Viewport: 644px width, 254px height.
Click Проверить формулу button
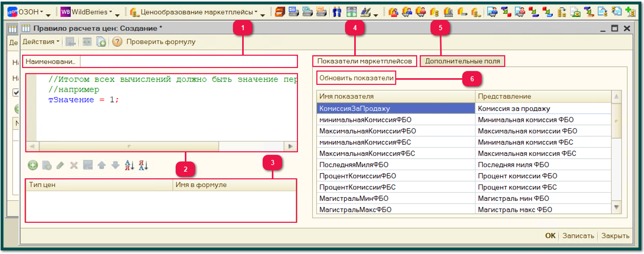161,42
